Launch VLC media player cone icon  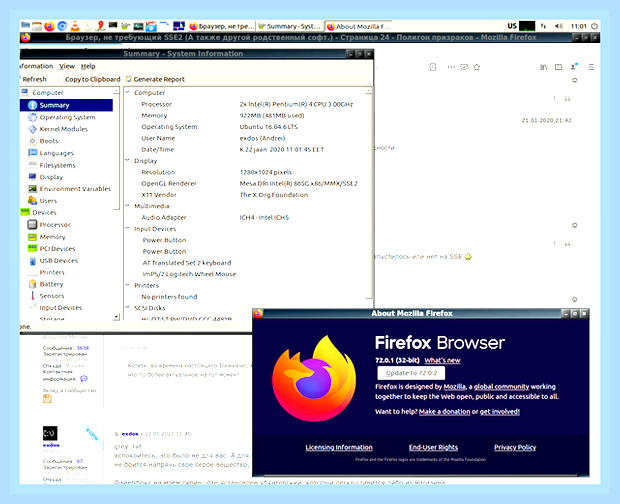pyautogui.click(x=75, y=26)
